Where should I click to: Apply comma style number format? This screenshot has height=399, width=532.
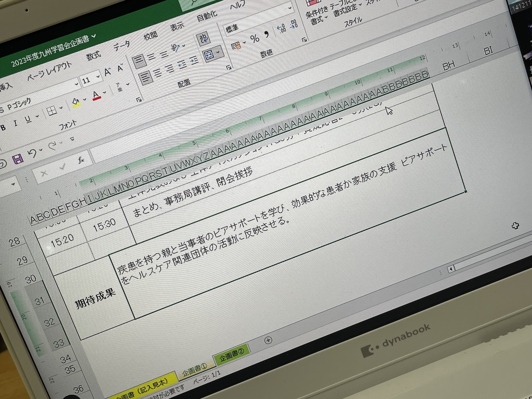267,34
